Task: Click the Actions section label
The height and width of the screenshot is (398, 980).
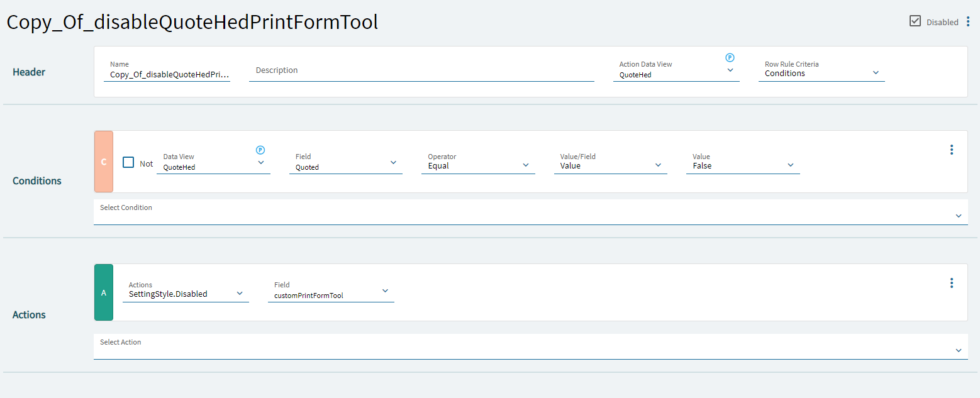Action: pos(29,315)
